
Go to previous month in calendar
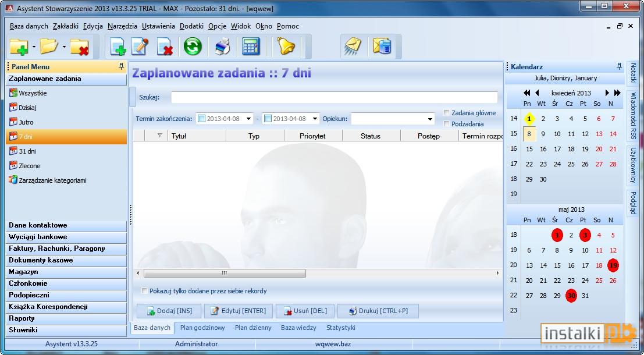click(x=537, y=93)
